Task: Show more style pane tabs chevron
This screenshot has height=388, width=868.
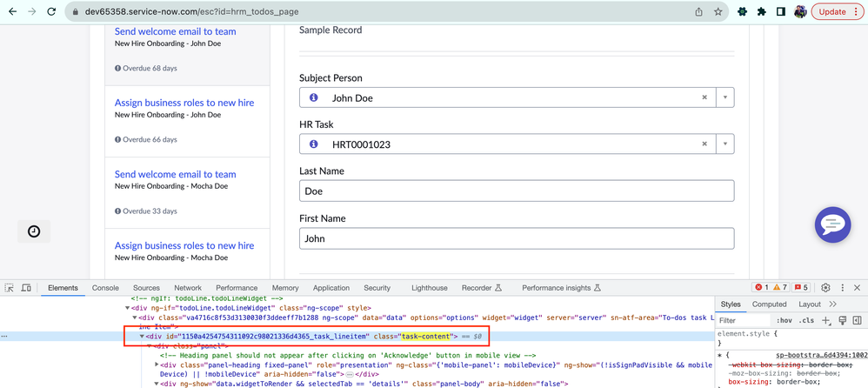Action: click(832, 304)
